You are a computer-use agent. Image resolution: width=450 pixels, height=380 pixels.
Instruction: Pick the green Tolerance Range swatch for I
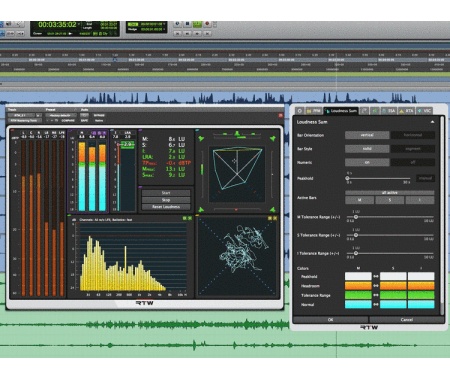pos(421,295)
